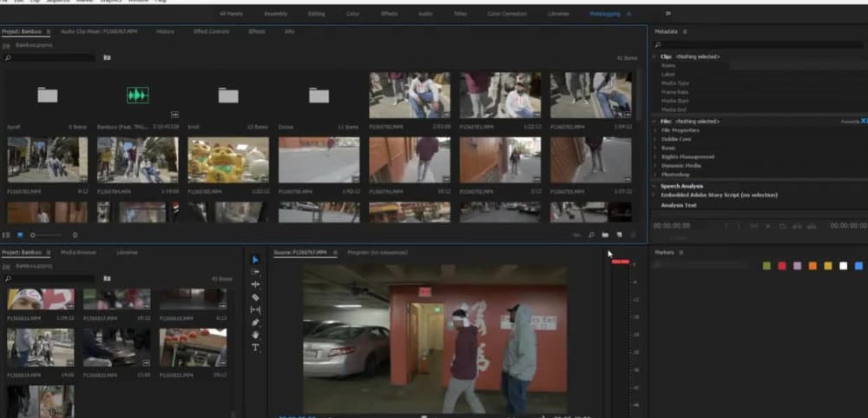Open upper Project: Bamboo panel menu
This screenshot has height=418, width=868.
(x=48, y=31)
